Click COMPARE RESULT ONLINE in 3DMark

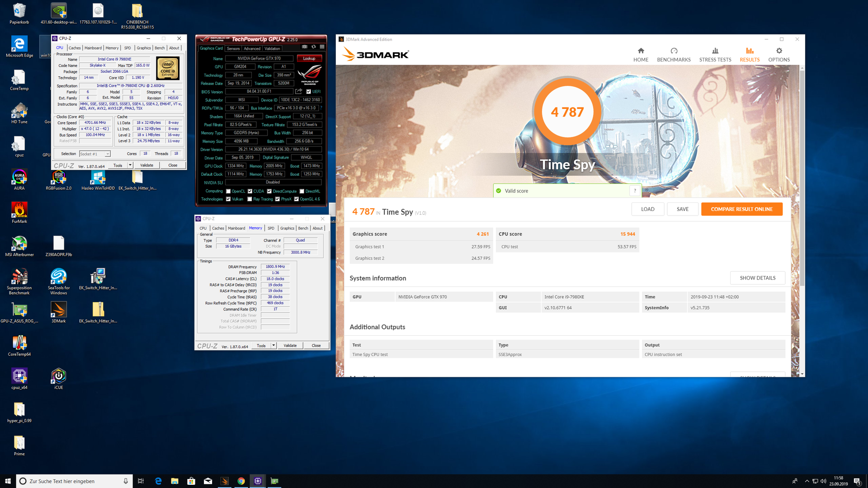741,209
